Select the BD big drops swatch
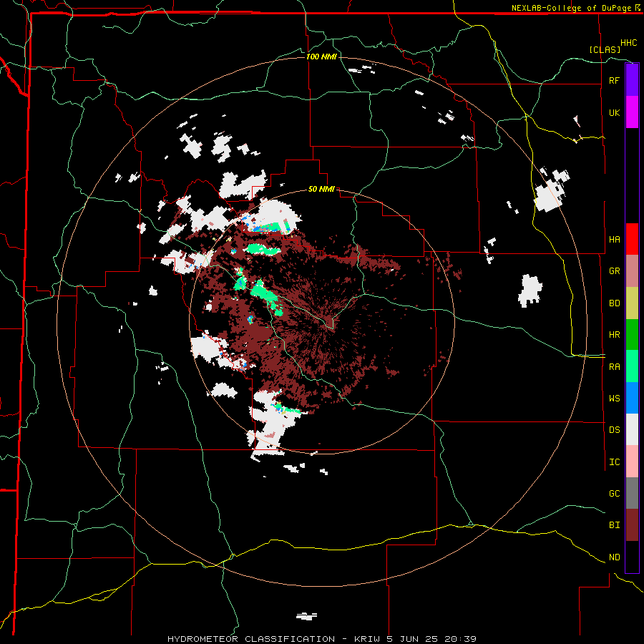644x644 pixels. (x=632, y=303)
